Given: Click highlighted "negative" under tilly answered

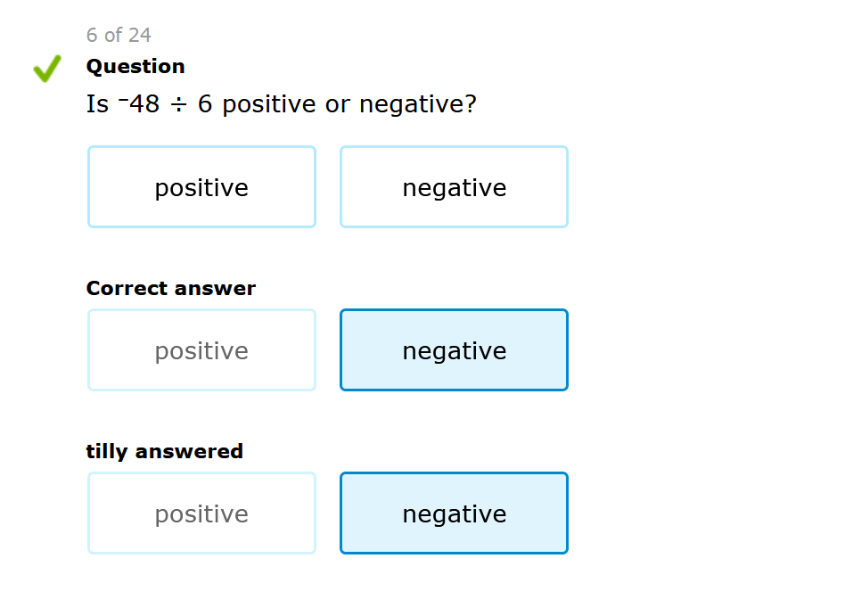Looking at the screenshot, I should [454, 513].
